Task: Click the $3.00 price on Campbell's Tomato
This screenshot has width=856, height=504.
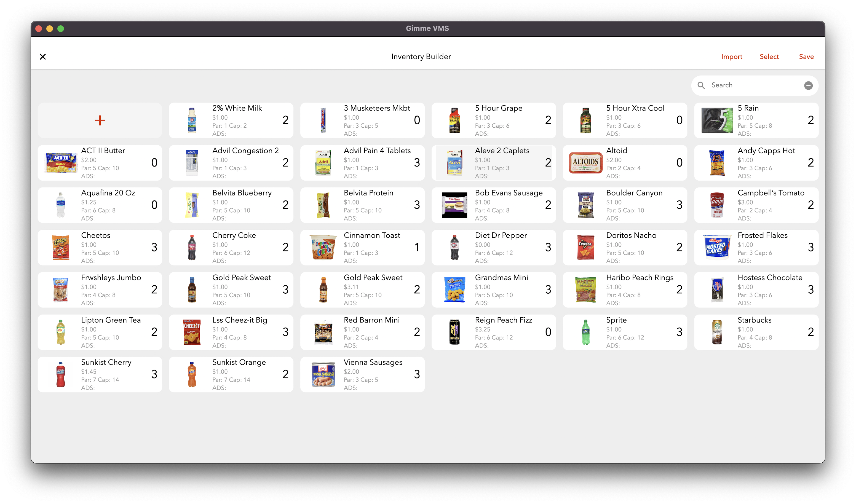Action: tap(745, 202)
